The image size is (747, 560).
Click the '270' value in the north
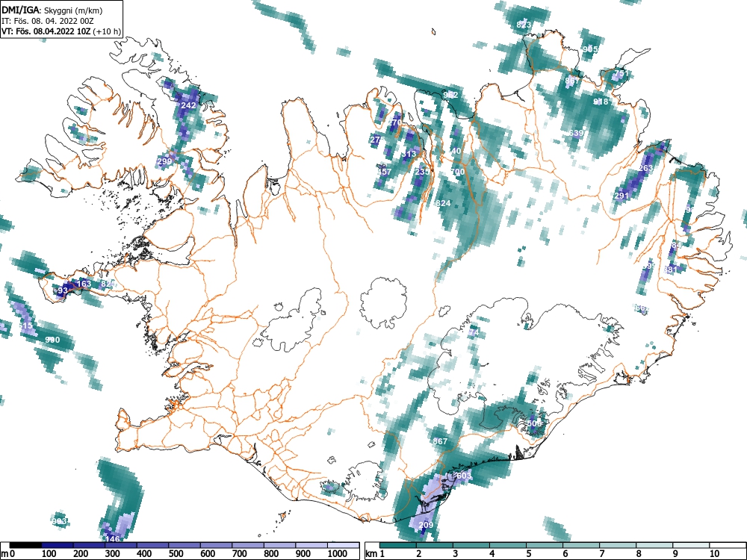pos(394,122)
